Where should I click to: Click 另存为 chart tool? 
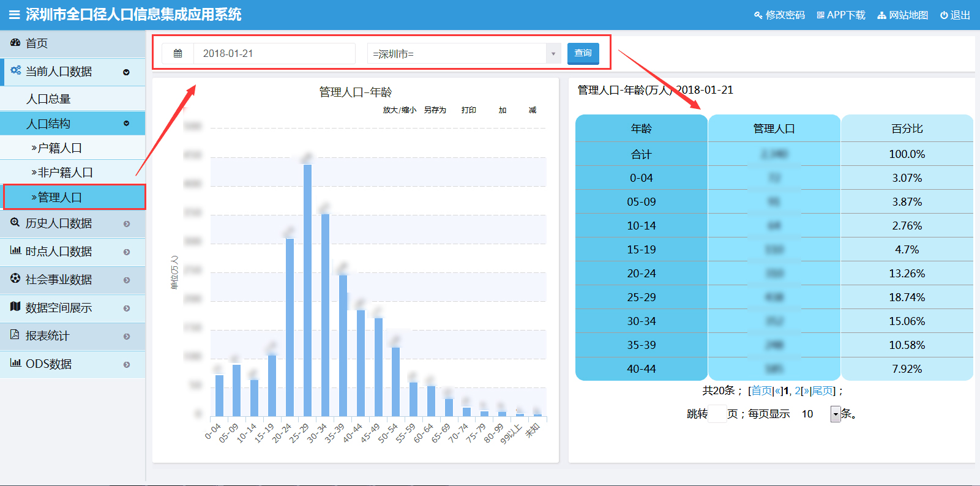435,110
